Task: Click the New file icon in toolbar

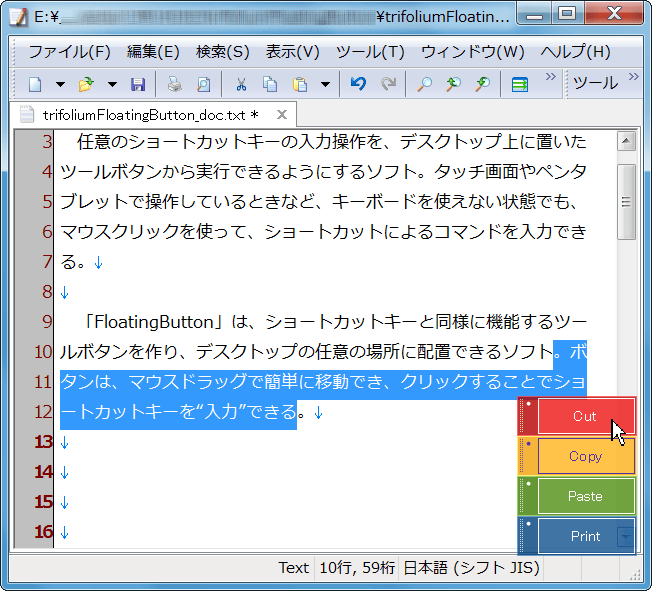Action: pos(35,84)
